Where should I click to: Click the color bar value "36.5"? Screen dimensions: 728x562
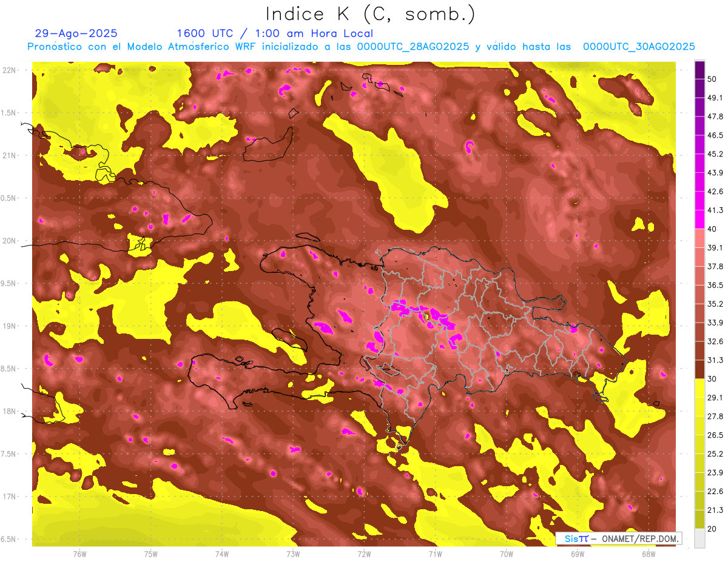pyautogui.click(x=715, y=285)
